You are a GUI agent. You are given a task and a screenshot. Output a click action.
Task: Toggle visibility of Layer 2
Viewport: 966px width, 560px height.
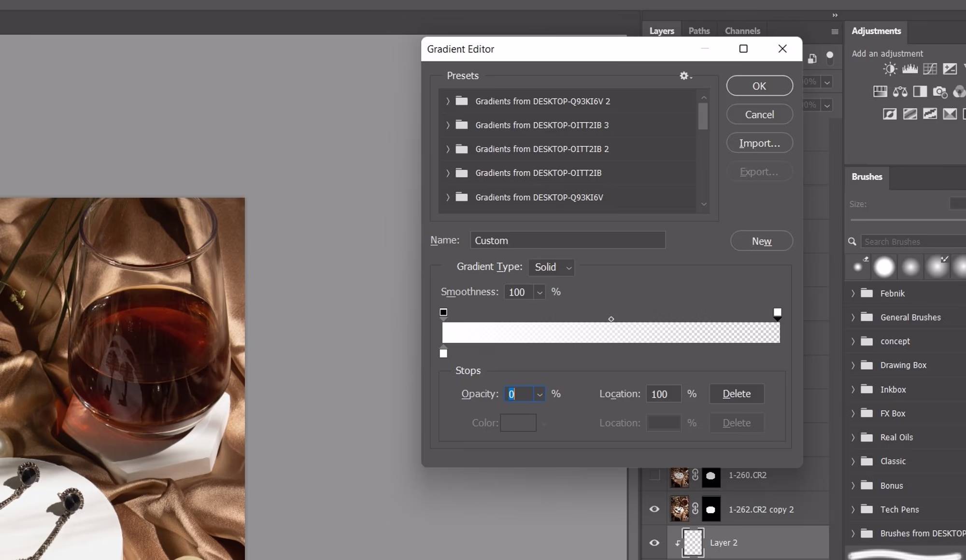pos(654,543)
